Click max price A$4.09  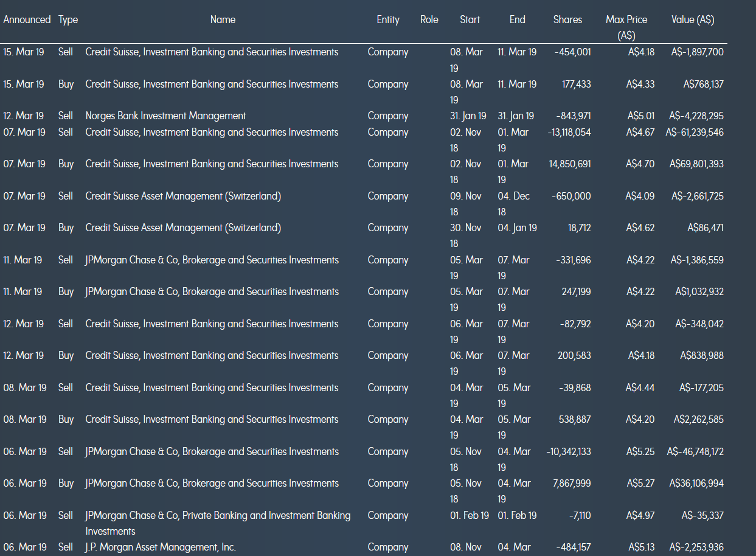[x=640, y=196]
